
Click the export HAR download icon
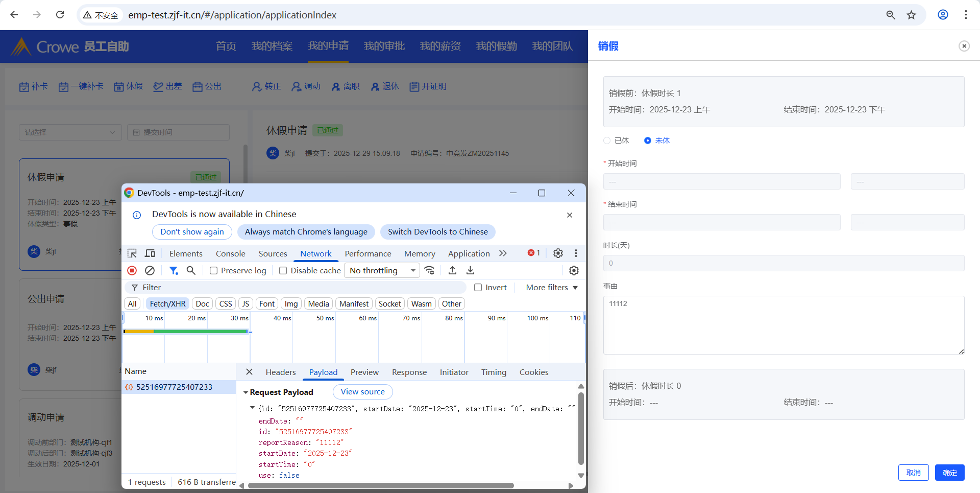(x=471, y=271)
